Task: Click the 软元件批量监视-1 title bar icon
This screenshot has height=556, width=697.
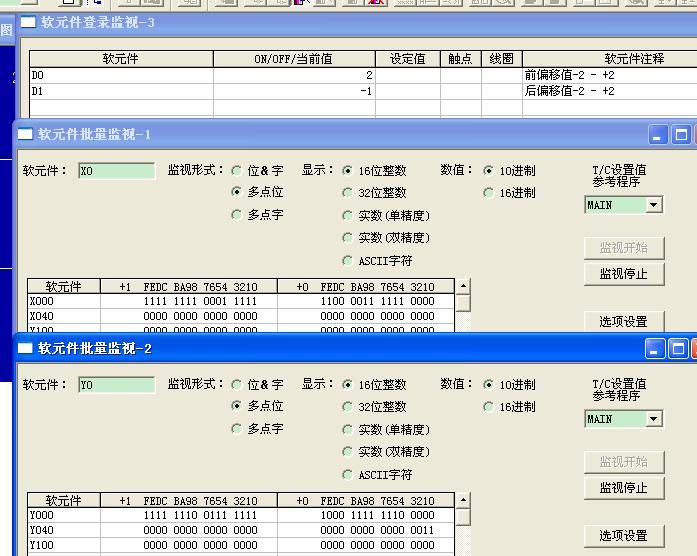Action: pyautogui.click(x=26, y=134)
